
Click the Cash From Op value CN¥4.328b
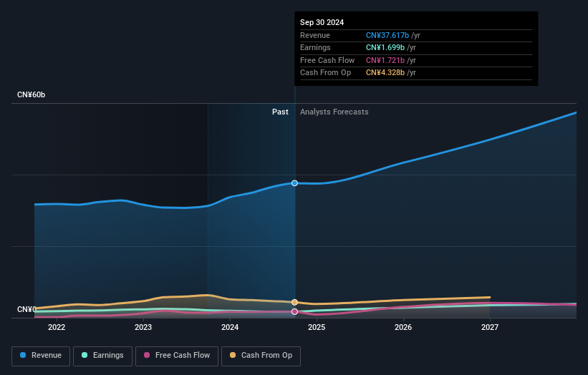pyautogui.click(x=385, y=73)
